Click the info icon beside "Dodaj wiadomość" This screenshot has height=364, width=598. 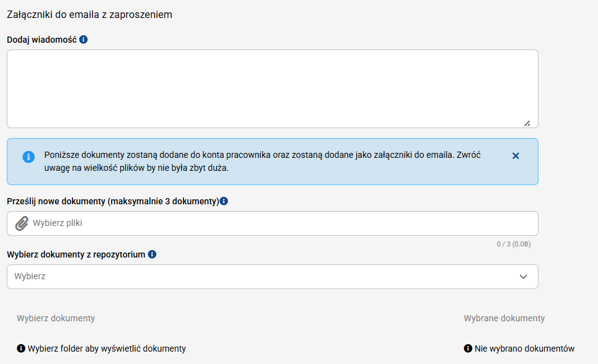click(x=84, y=39)
